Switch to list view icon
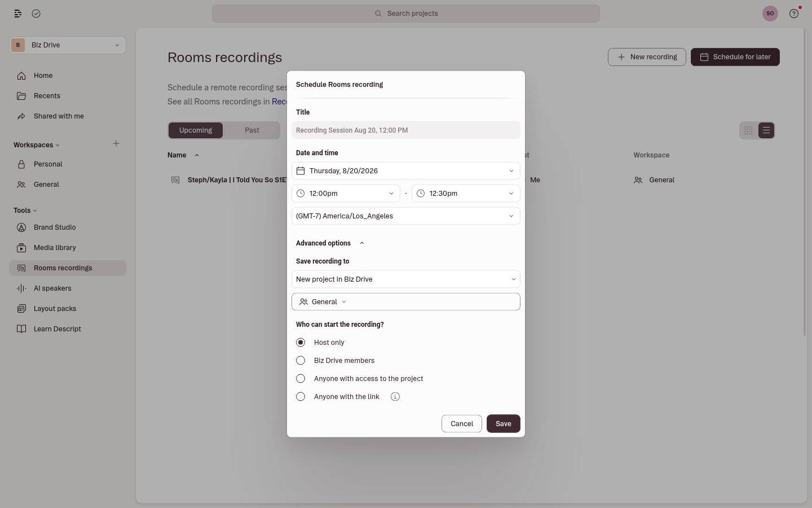The width and height of the screenshot is (812, 508). tap(766, 130)
